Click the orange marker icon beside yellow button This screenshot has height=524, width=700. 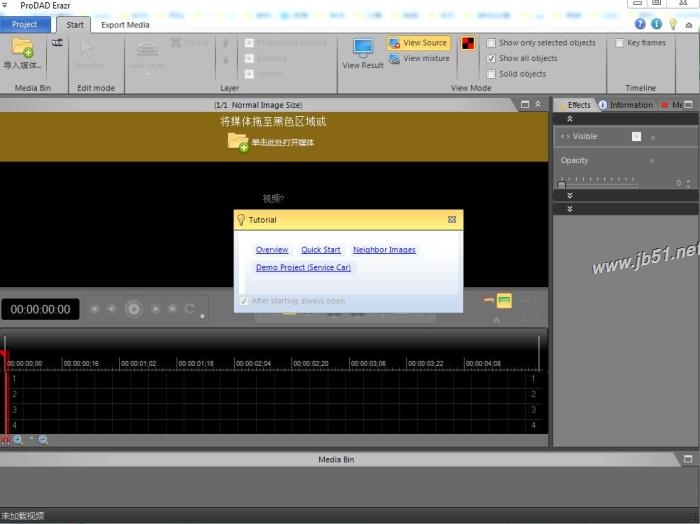tap(489, 300)
